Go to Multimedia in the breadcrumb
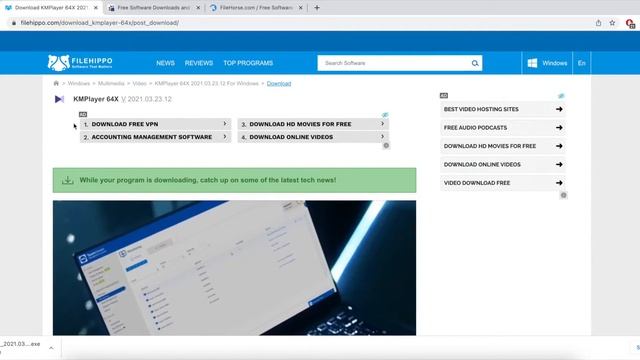640x360 pixels. (x=111, y=83)
